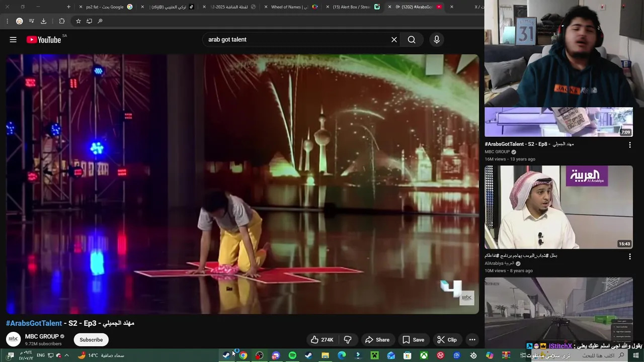Image resolution: width=644 pixels, height=362 pixels.
Task: Open File Explorer from taskbar
Action: click(x=326, y=355)
